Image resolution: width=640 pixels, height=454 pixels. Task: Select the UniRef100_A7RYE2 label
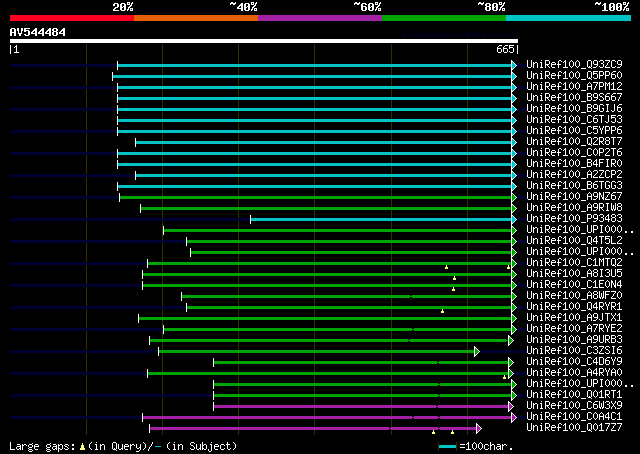click(574, 329)
